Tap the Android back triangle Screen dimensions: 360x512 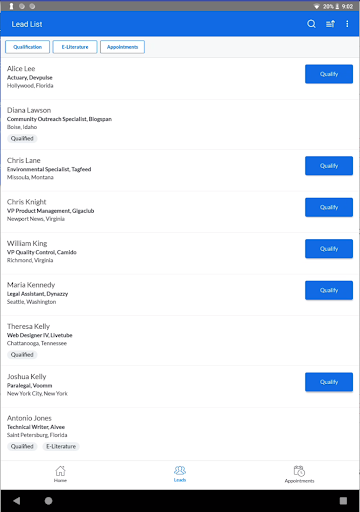point(17,501)
